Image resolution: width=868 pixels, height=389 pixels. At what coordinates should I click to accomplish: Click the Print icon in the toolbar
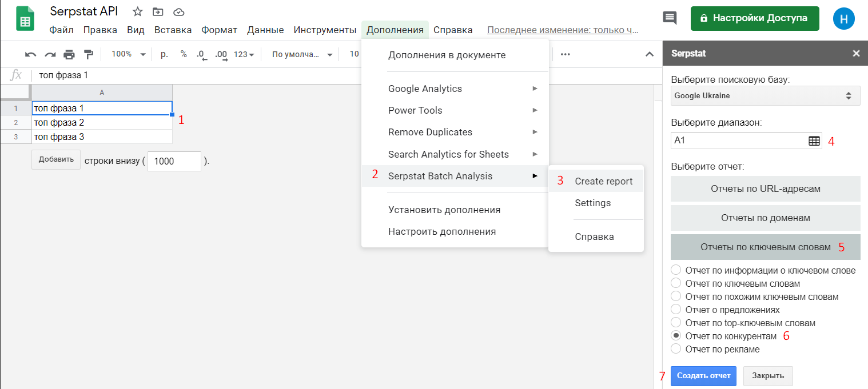click(68, 54)
